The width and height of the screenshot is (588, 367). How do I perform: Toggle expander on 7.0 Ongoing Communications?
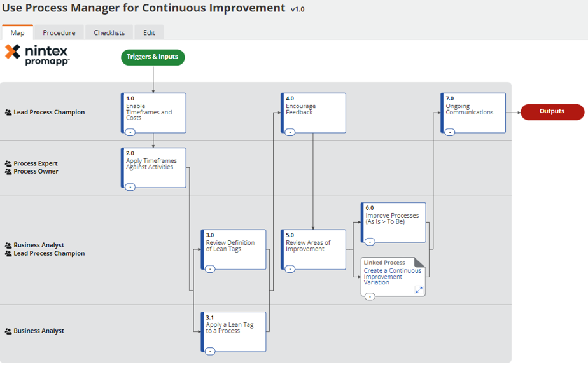[450, 132]
